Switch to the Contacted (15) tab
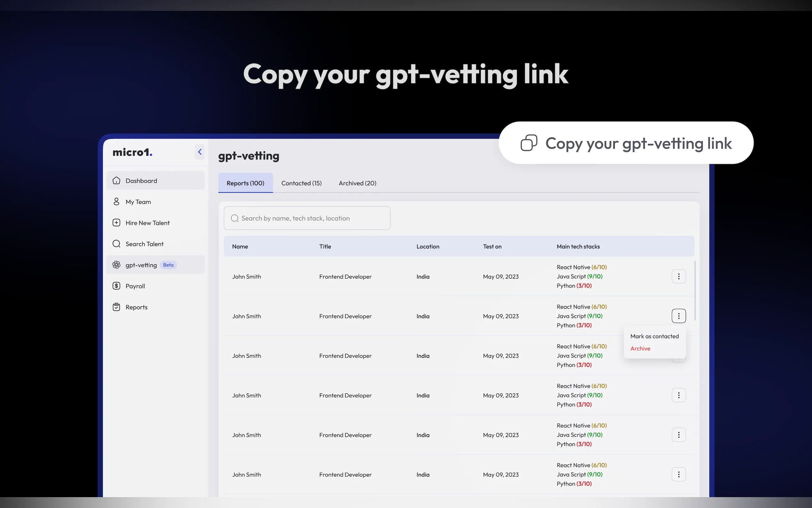The width and height of the screenshot is (812, 508). click(x=301, y=183)
